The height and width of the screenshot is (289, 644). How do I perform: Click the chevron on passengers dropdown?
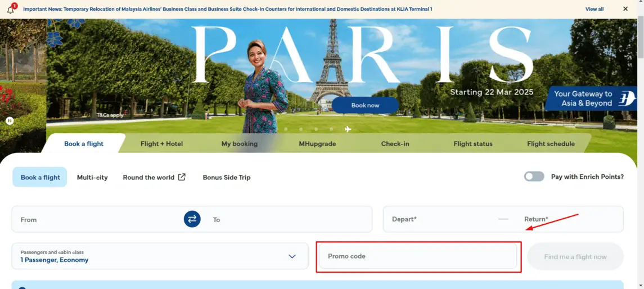click(x=292, y=256)
